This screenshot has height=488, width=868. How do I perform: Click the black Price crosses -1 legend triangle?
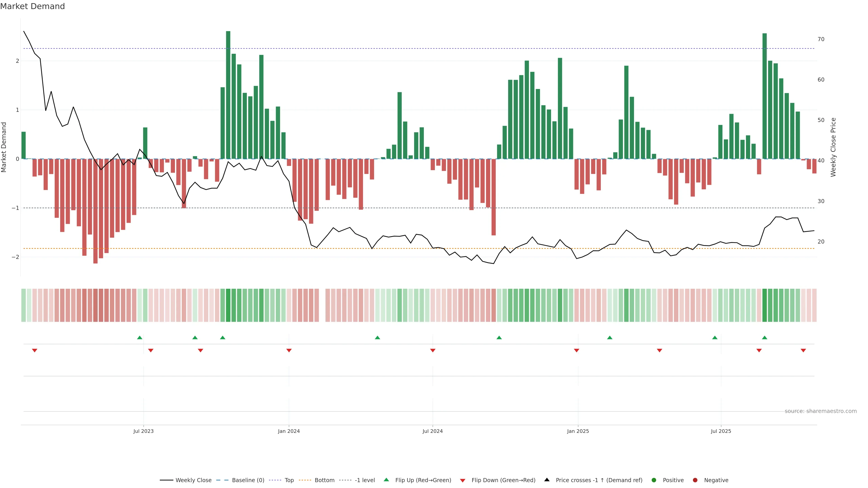click(x=547, y=480)
